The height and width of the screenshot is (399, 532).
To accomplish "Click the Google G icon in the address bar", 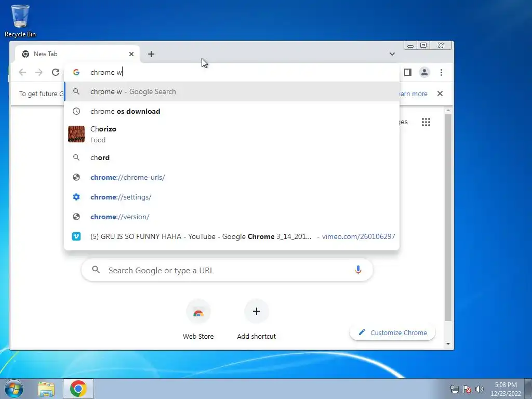I will point(76,72).
